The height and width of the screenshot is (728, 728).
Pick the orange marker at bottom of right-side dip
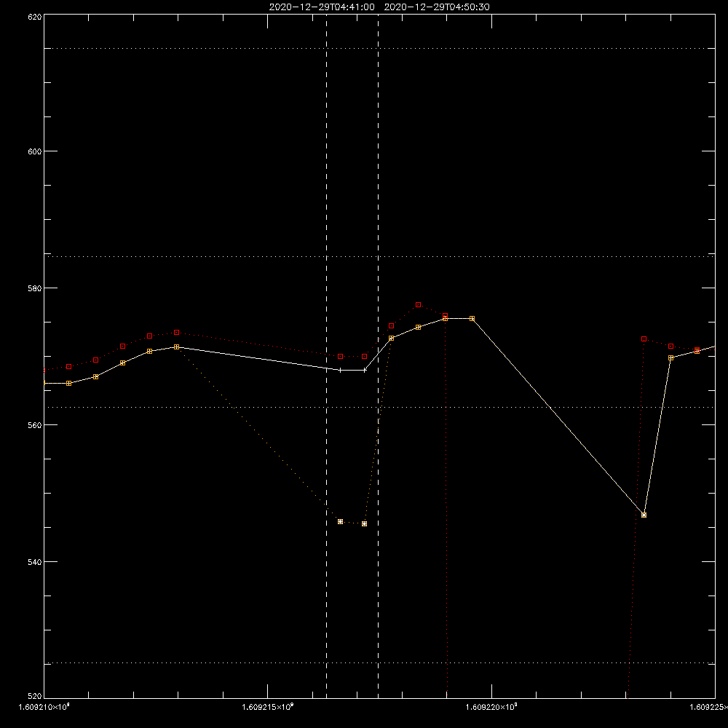click(644, 515)
